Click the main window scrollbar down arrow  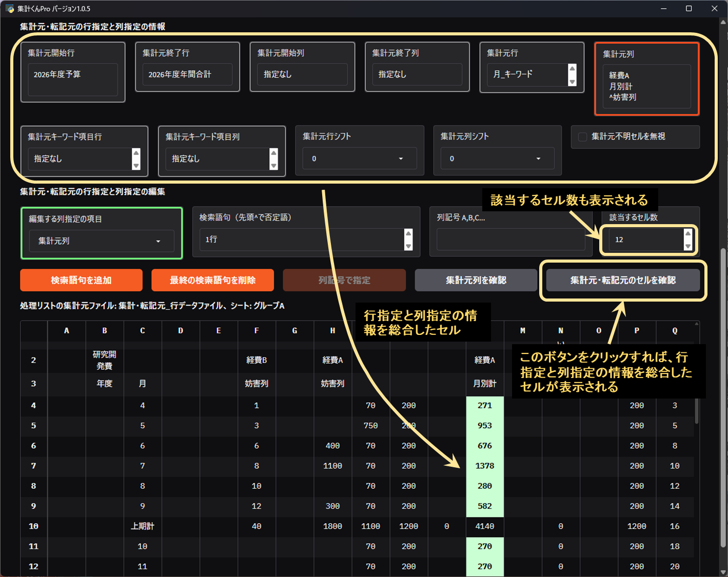[723, 572]
